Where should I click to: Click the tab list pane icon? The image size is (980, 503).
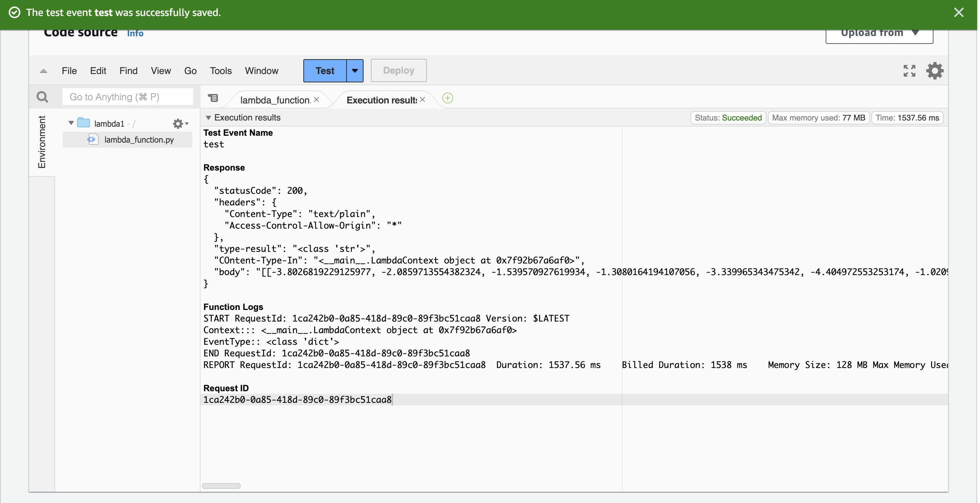click(213, 98)
